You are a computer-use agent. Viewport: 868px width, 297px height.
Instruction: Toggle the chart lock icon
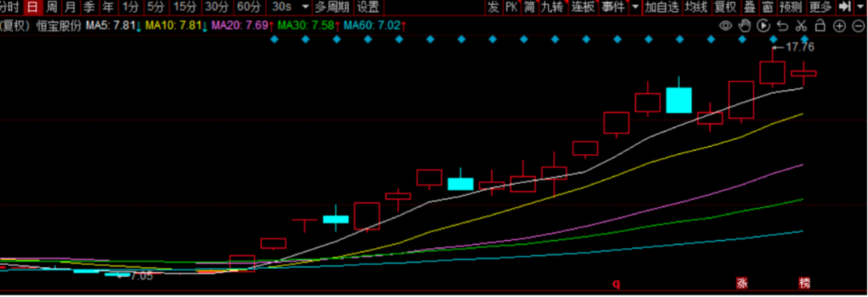click(x=821, y=26)
